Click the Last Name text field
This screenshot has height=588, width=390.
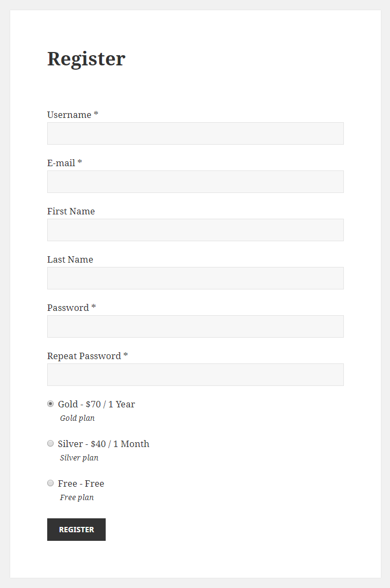click(x=195, y=278)
